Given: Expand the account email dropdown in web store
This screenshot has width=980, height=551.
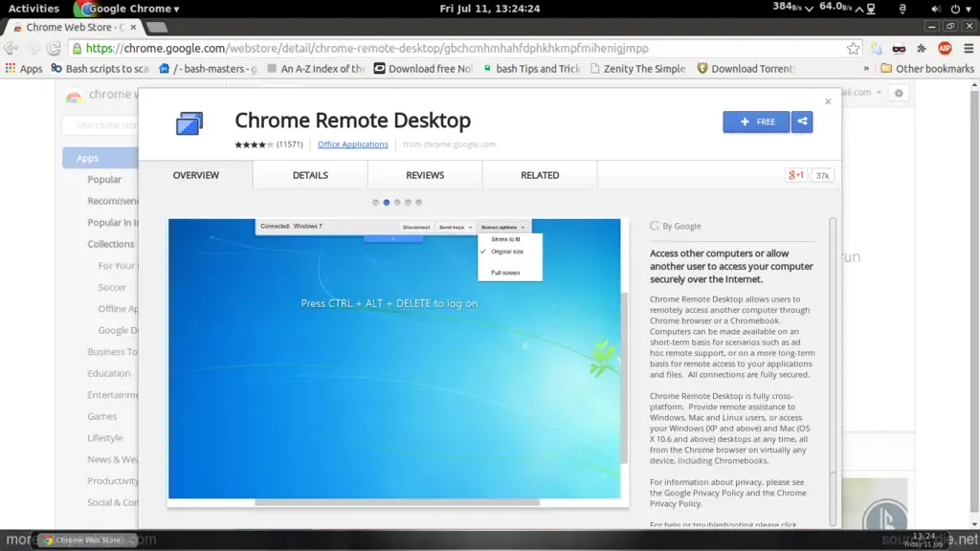Looking at the screenshot, I should pyautogui.click(x=879, y=93).
